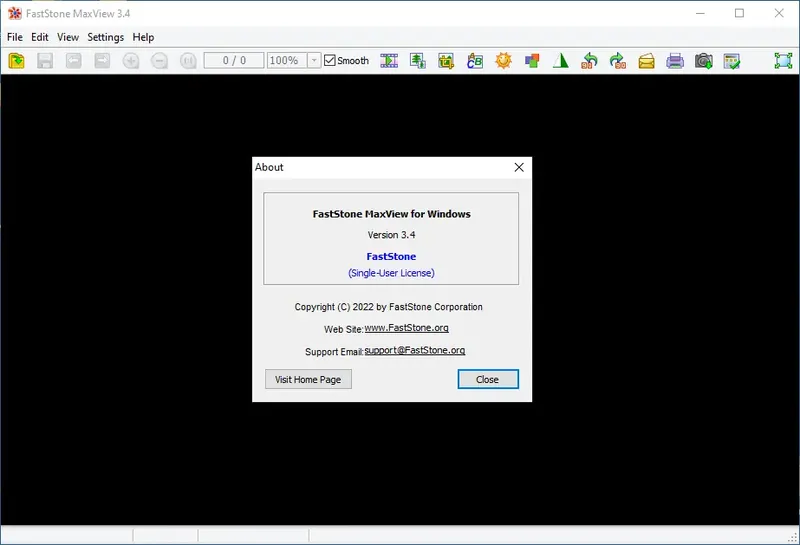Click the Print icon in the toolbar
Viewport: 800px width, 545px height.
point(674,61)
